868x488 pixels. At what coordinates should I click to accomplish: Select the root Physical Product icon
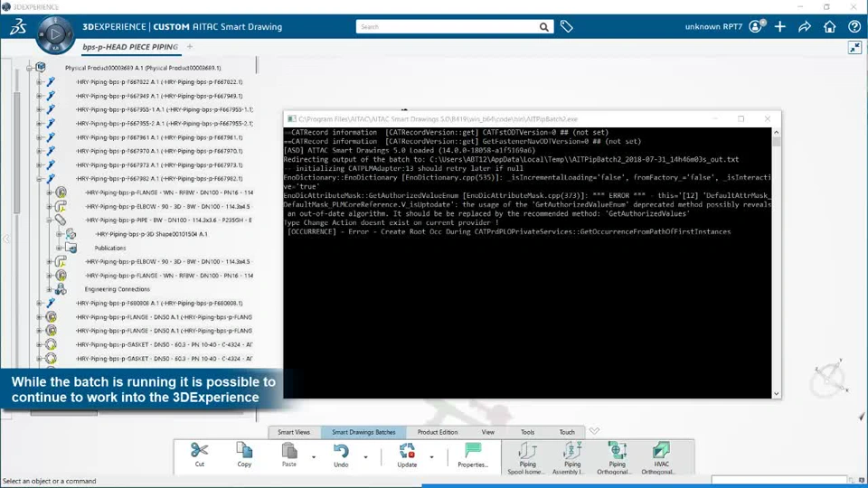tap(41, 68)
